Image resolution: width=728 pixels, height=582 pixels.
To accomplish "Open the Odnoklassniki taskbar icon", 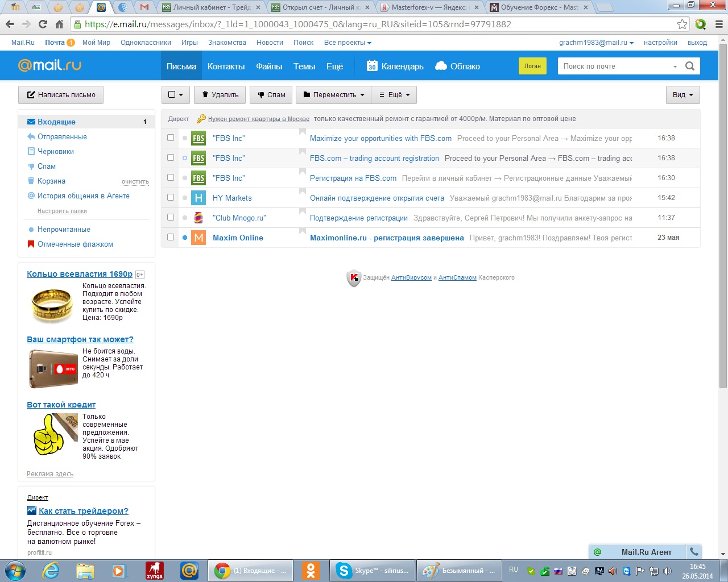I will coord(311,570).
